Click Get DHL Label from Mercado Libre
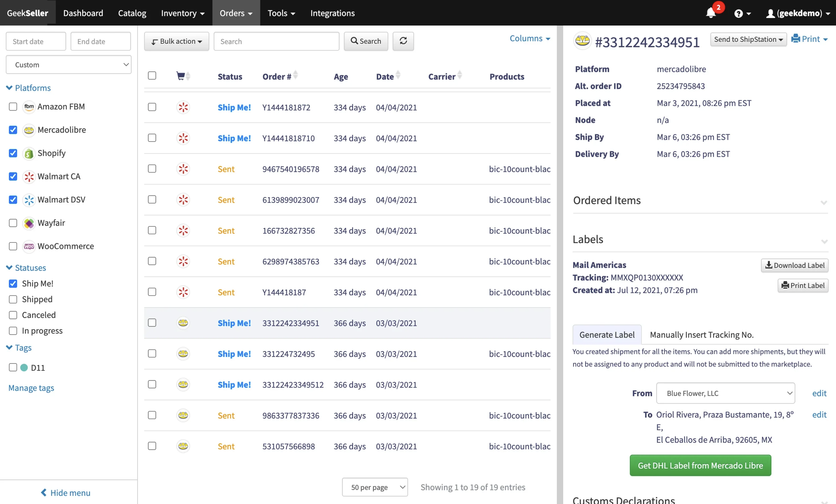The width and height of the screenshot is (836, 504). pyautogui.click(x=700, y=465)
